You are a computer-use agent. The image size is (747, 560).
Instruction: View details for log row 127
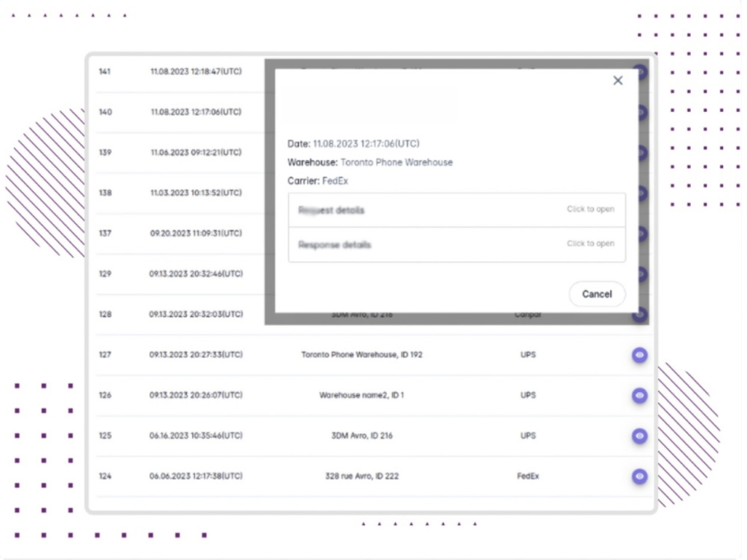click(639, 355)
